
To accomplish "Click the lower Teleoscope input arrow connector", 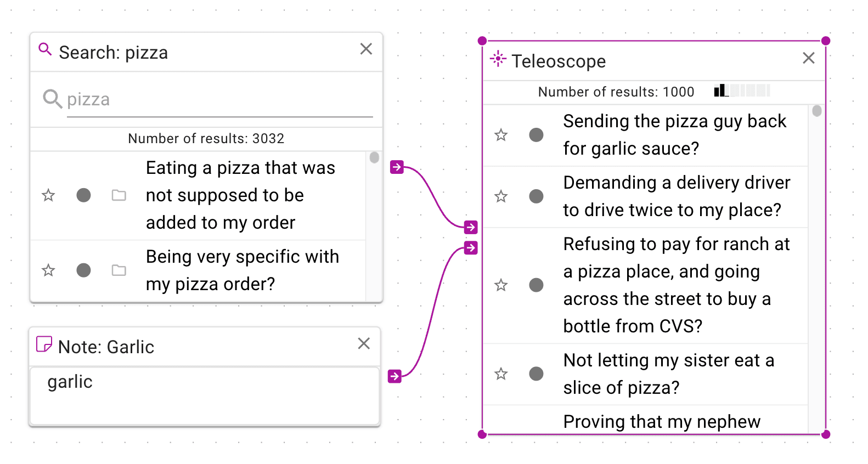I will coord(471,248).
